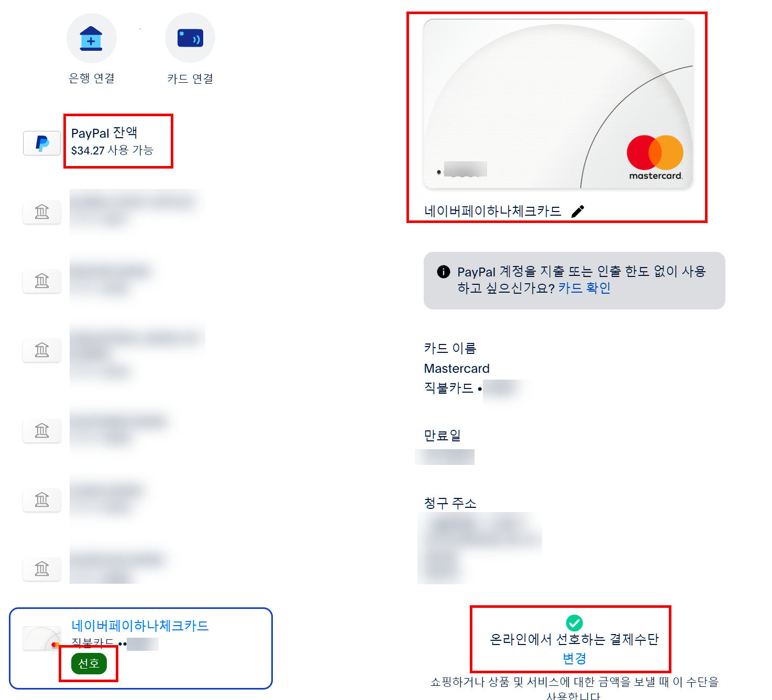Click the 은행 연결 label

click(x=92, y=79)
